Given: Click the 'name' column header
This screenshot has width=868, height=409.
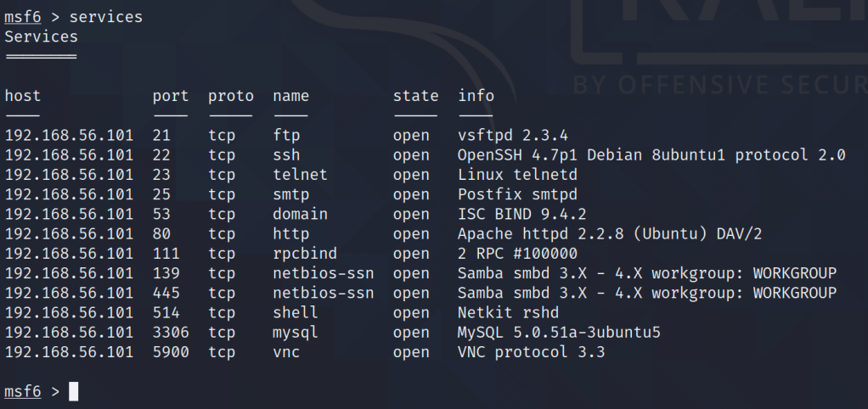Looking at the screenshot, I should coord(290,96).
